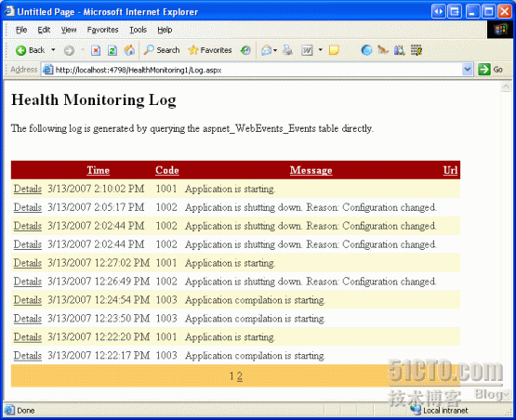Click the Forward navigation button

pyautogui.click(x=69, y=50)
